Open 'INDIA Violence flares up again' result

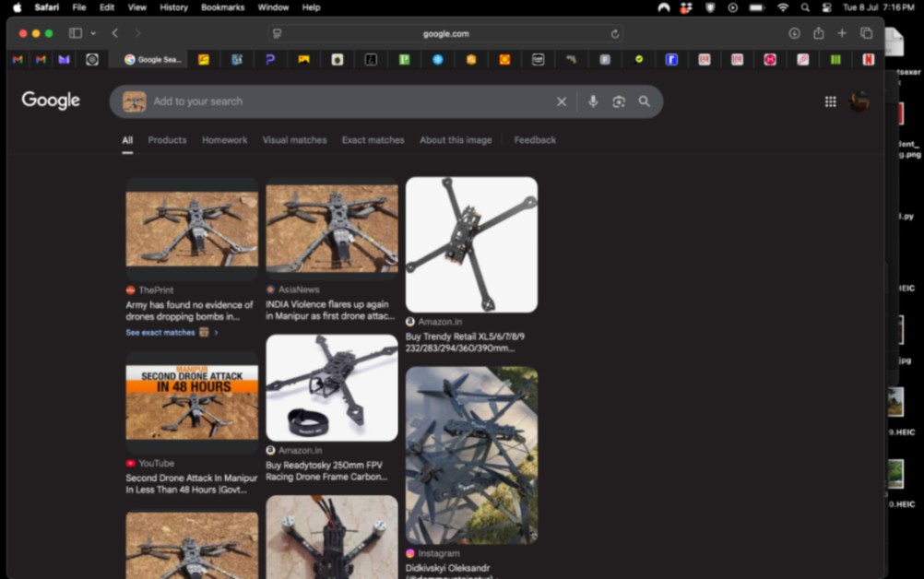point(330,310)
